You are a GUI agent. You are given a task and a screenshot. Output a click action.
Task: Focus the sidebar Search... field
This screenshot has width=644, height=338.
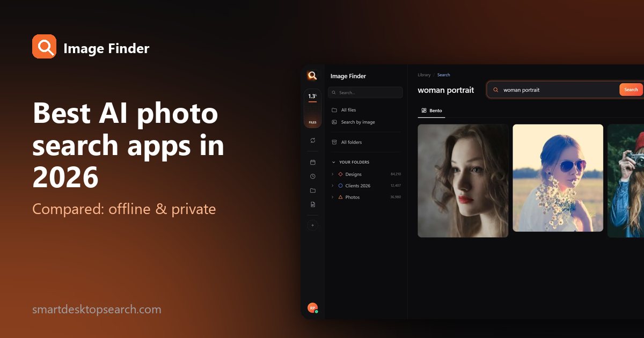pos(365,92)
